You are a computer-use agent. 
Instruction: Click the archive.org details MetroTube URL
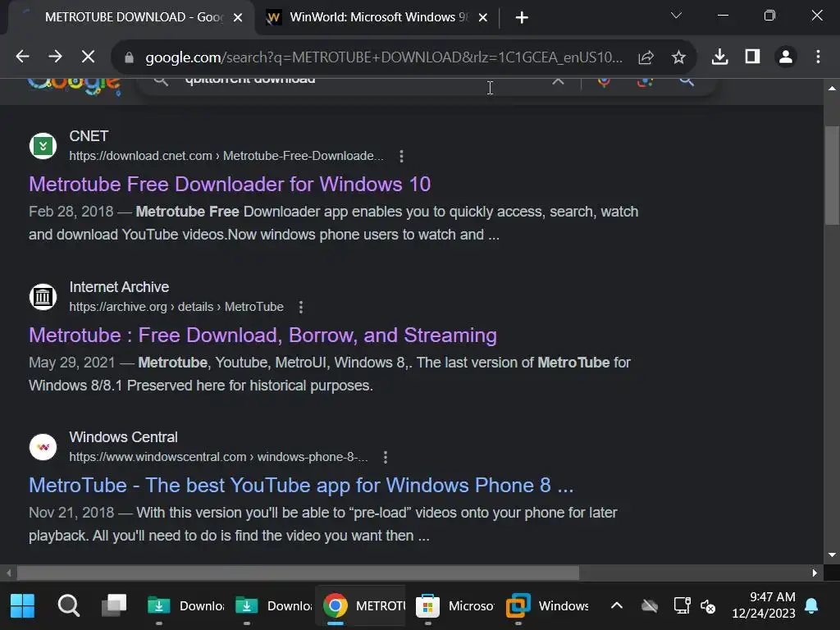pyautogui.click(x=176, y=307)
